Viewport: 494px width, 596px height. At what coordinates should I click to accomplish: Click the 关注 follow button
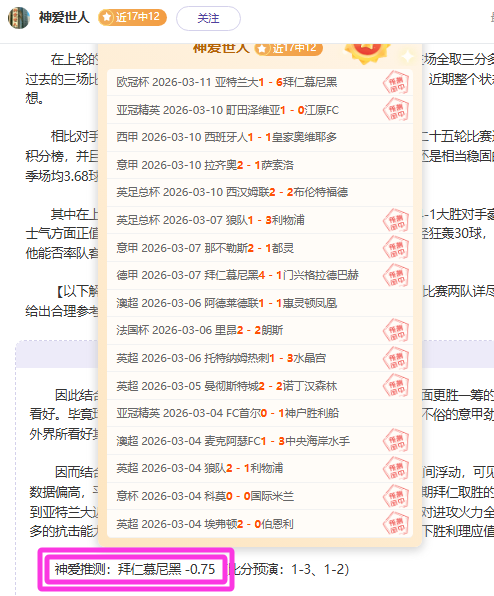point(208,18)
